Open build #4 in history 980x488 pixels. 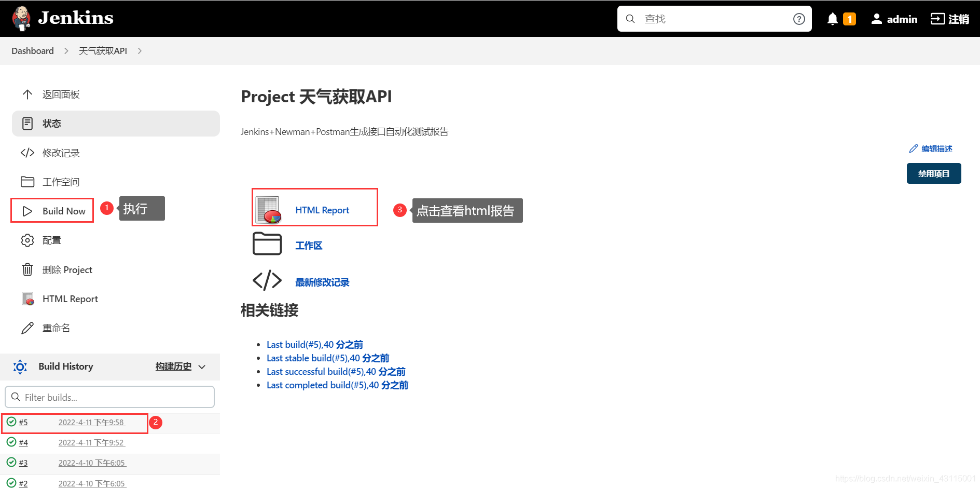click(23, 442)
